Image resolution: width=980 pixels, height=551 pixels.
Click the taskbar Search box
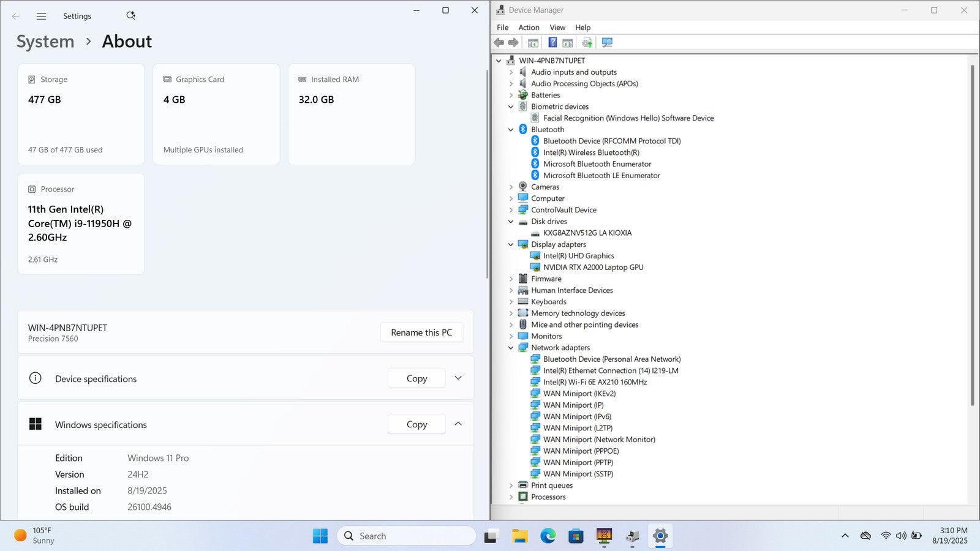tap(406, 536)
